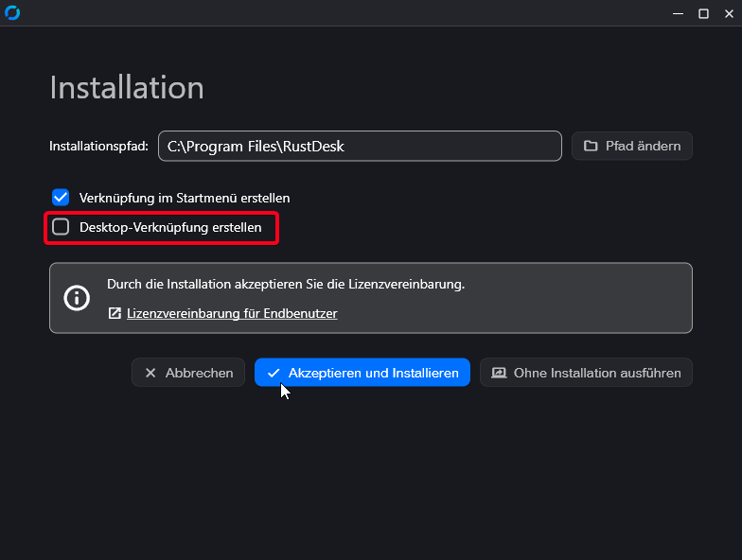Image resolution: width=742 pixels, height=560 pixels.
Task: Click Pfad ändern to change the path
Action: (632, 146)
